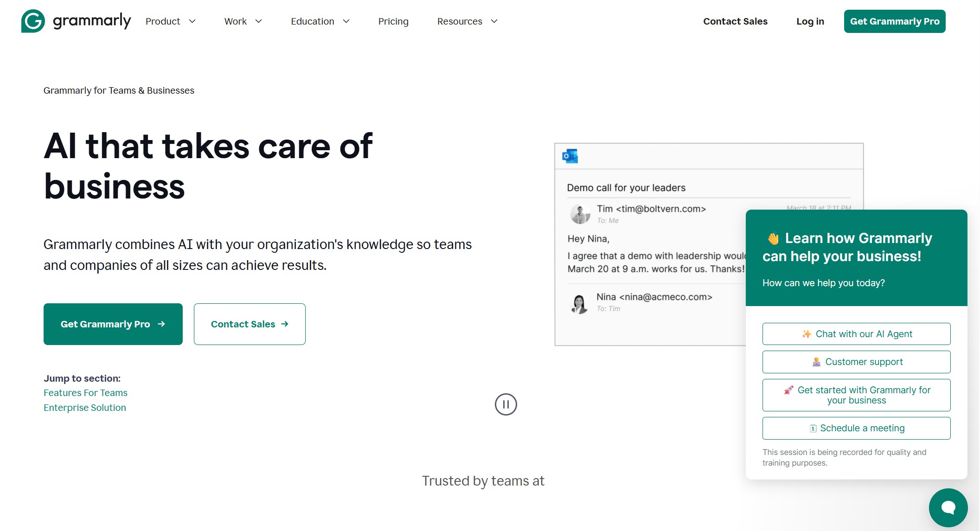Expand the Product dropdown
The image size is (980, 531).
point(170,21)
